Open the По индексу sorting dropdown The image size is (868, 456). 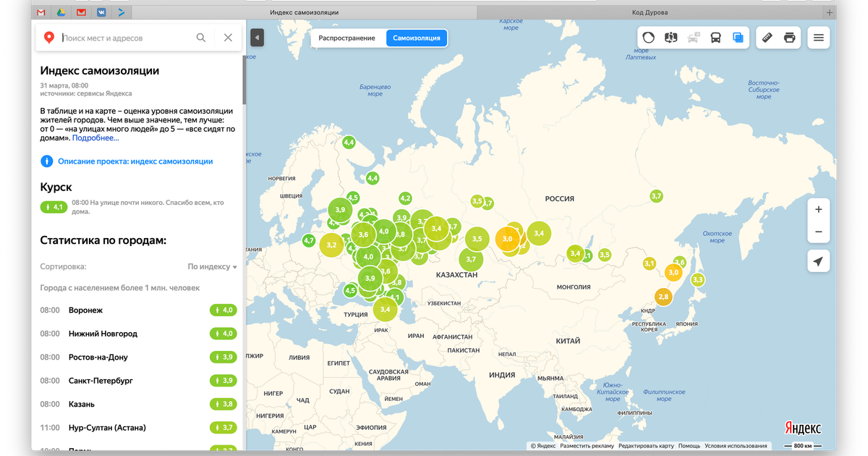(212, 266)
